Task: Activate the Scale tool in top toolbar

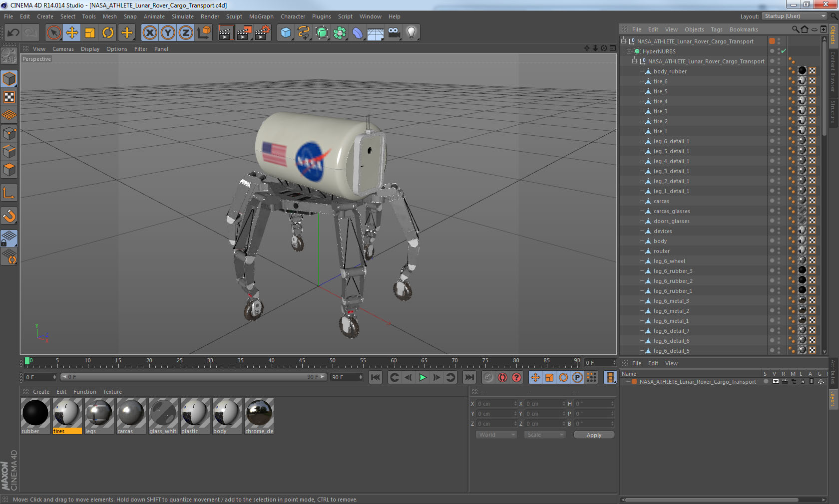Action: [90, 33]
